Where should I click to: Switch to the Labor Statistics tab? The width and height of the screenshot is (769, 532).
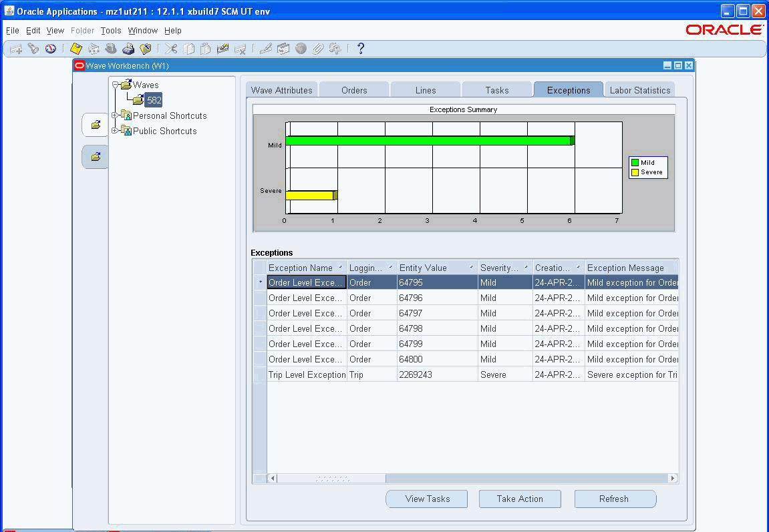pyautogui.click(x=640, y=90)
